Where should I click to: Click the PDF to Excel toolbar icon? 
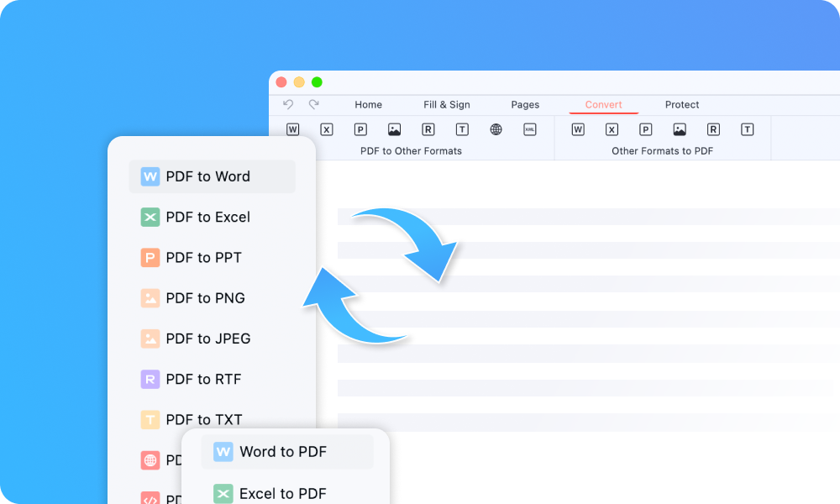point(327,129)
